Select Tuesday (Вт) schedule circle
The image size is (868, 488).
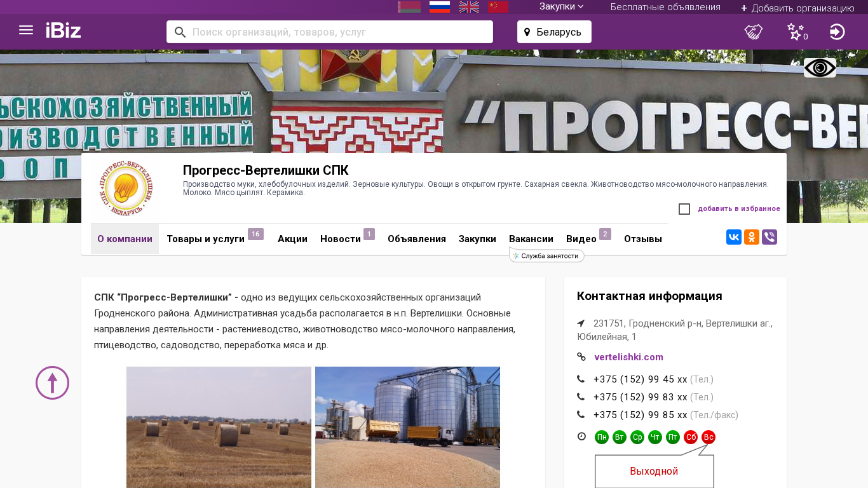click(620, 437)
